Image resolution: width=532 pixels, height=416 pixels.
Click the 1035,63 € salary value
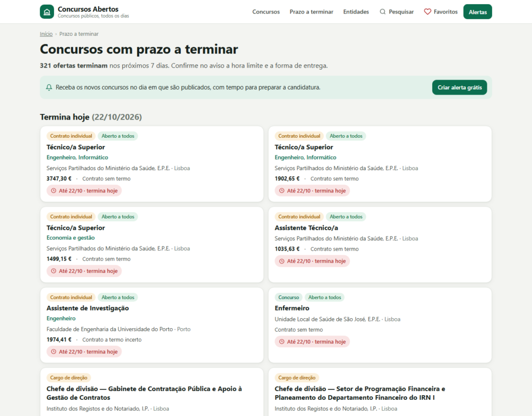[287, 249]
